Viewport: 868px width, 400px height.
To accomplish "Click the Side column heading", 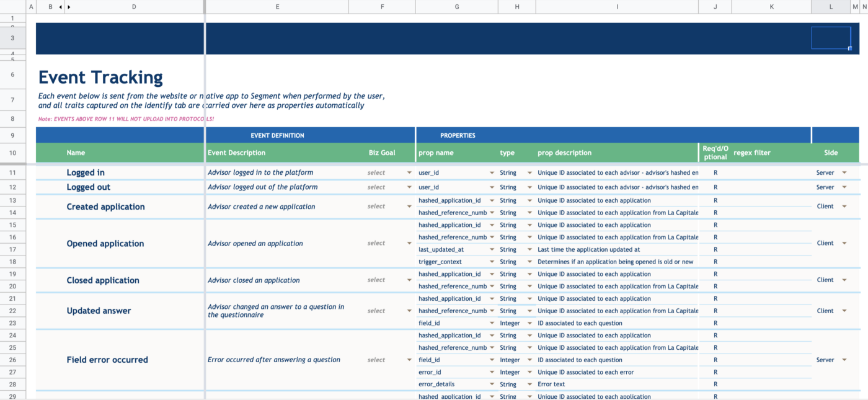I will (x=831, y=153).
